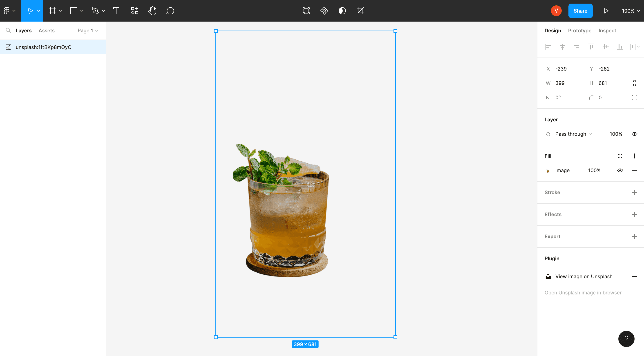Apply Use as mask from the toolbar
The height and width of the screenshot is (356, 644).
point(342,11)
